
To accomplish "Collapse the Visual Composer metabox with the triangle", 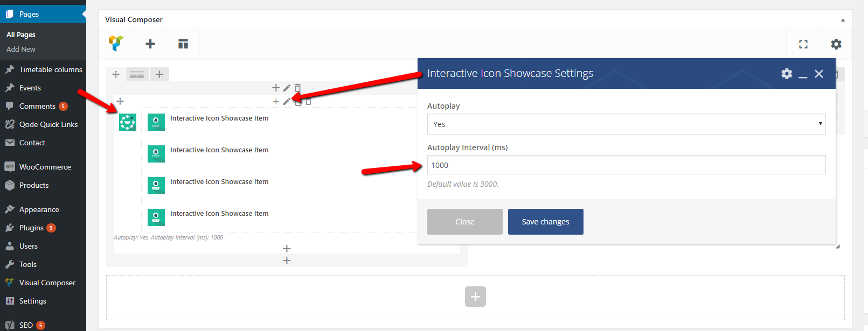I will point(843,20).
